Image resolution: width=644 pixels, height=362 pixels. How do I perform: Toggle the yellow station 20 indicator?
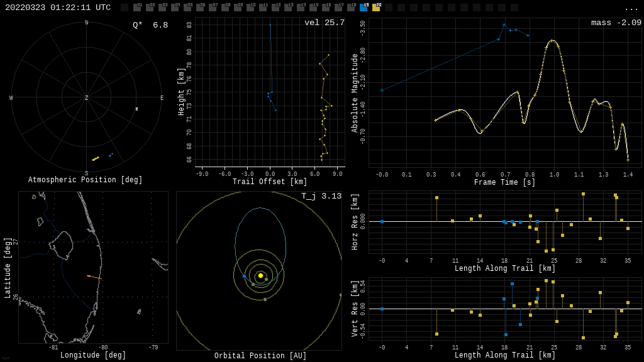[376, 8]
